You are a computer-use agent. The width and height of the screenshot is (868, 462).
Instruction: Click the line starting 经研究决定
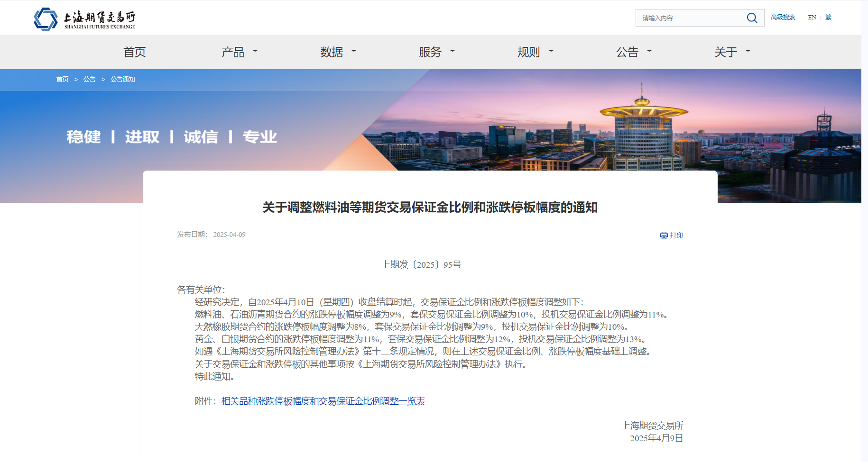389,302
